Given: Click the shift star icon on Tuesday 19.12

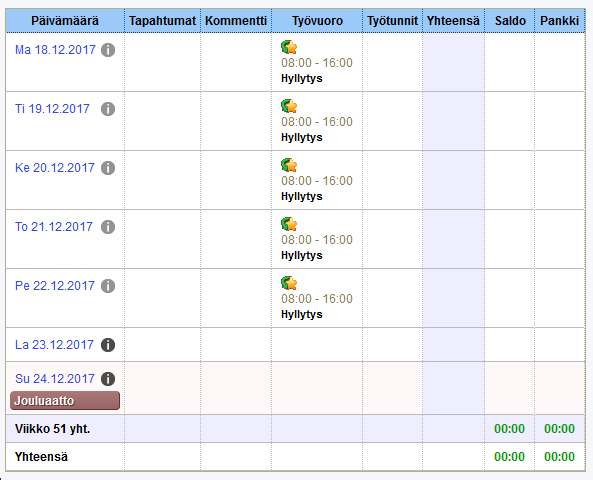Looking at the screenshot, I should click(x=289, y=106).
